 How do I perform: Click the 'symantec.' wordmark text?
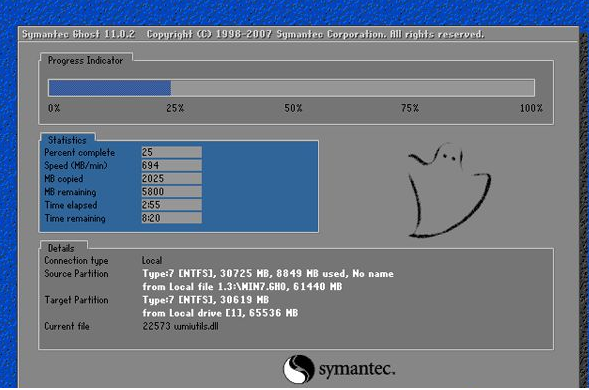tap(357, 369)
